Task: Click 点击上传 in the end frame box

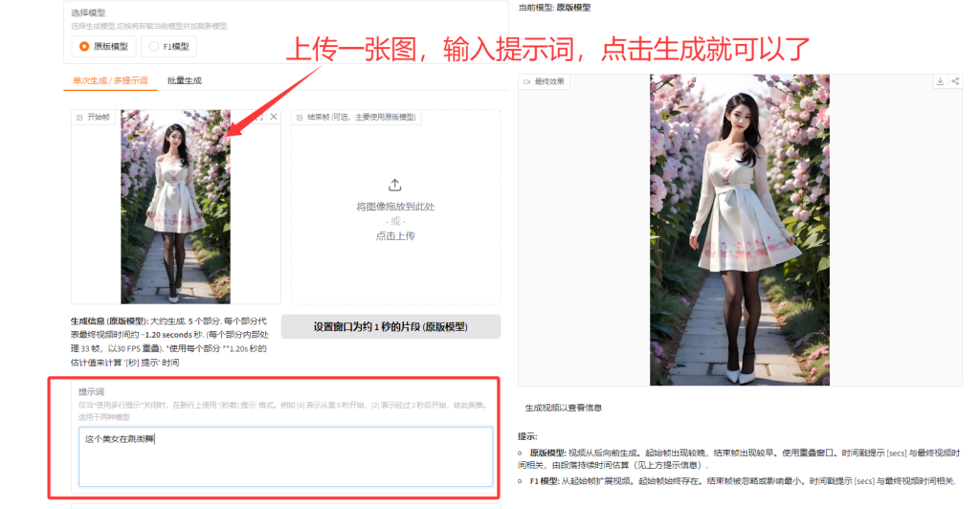Action: click(395, 236)
